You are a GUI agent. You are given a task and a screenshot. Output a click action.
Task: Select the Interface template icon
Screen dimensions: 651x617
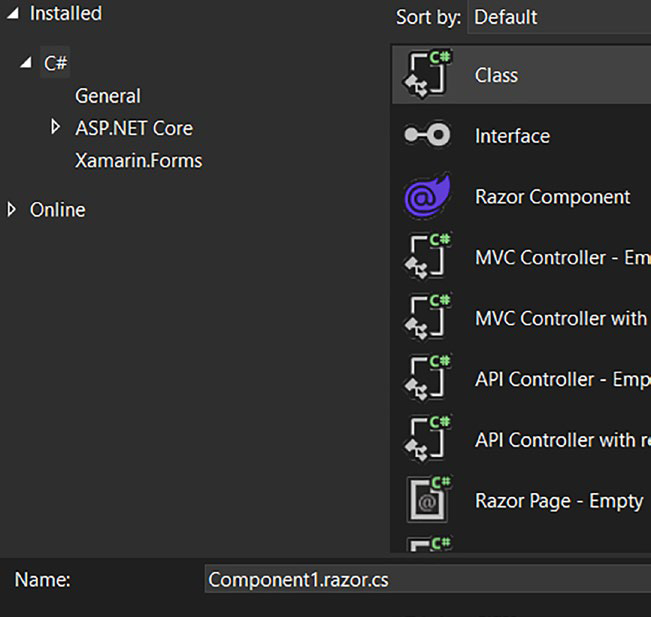pyautogui.click(x=428, y=135)
